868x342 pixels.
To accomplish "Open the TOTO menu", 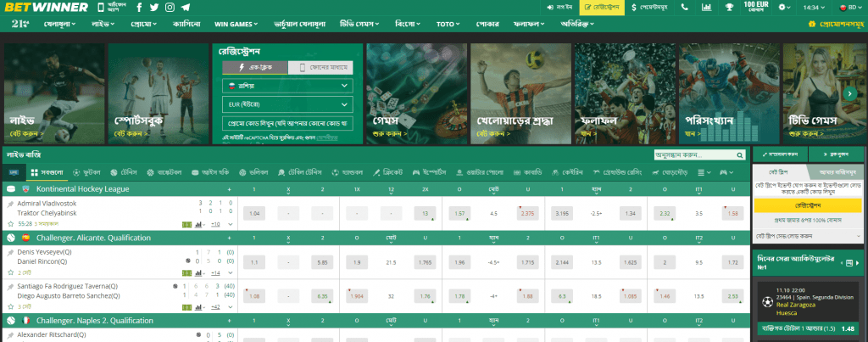I will click(x=448, y=24).
